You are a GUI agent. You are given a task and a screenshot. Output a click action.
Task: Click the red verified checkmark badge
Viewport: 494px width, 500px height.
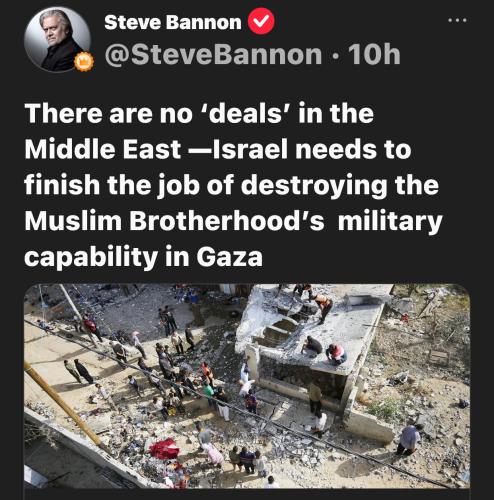[261, 21]
